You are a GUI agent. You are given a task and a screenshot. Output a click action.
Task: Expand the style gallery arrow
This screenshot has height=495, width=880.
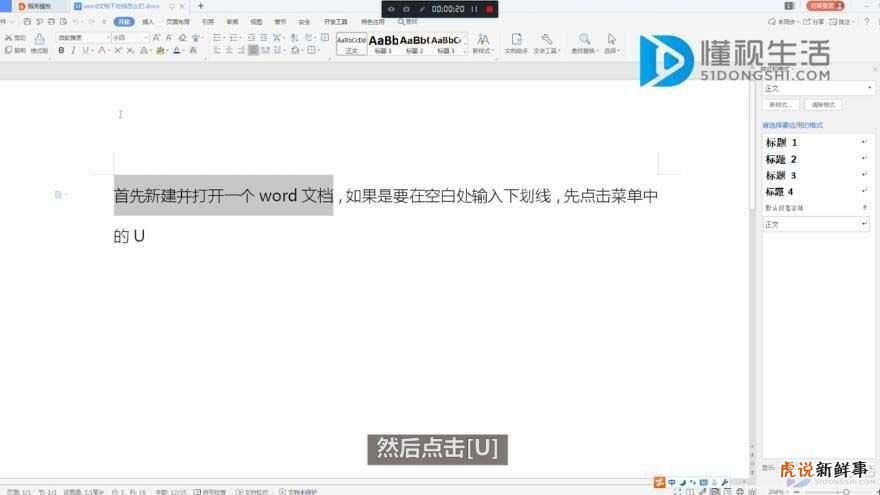(465, 52)
